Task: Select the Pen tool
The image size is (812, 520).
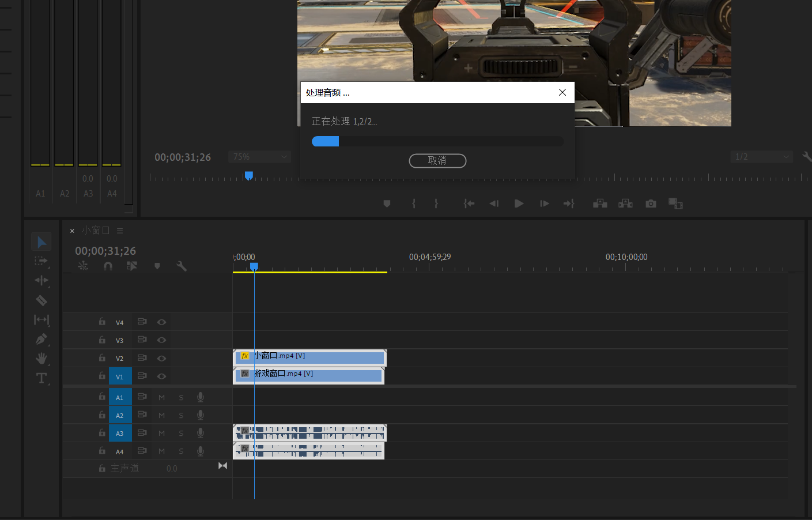Action: 41,339
